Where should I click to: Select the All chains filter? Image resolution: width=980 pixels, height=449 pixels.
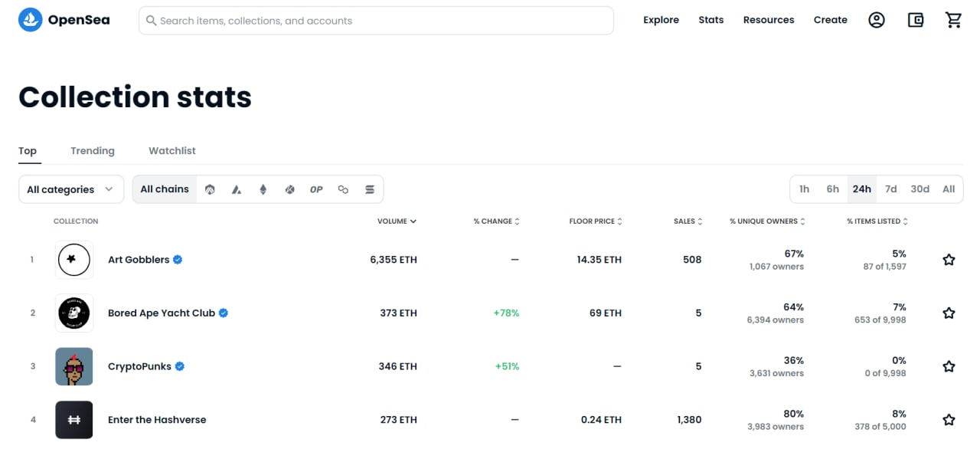click(165, 189)
